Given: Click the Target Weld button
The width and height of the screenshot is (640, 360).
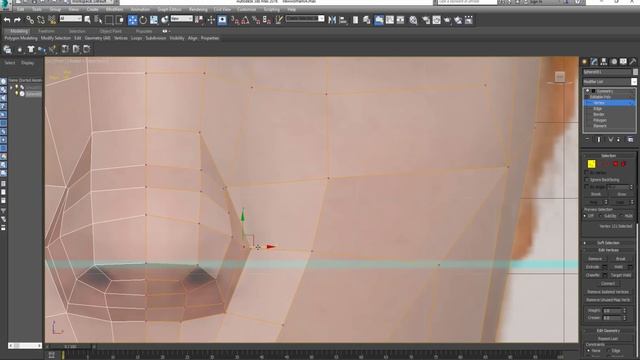Looking at the screenshot, I should (621, 275).
